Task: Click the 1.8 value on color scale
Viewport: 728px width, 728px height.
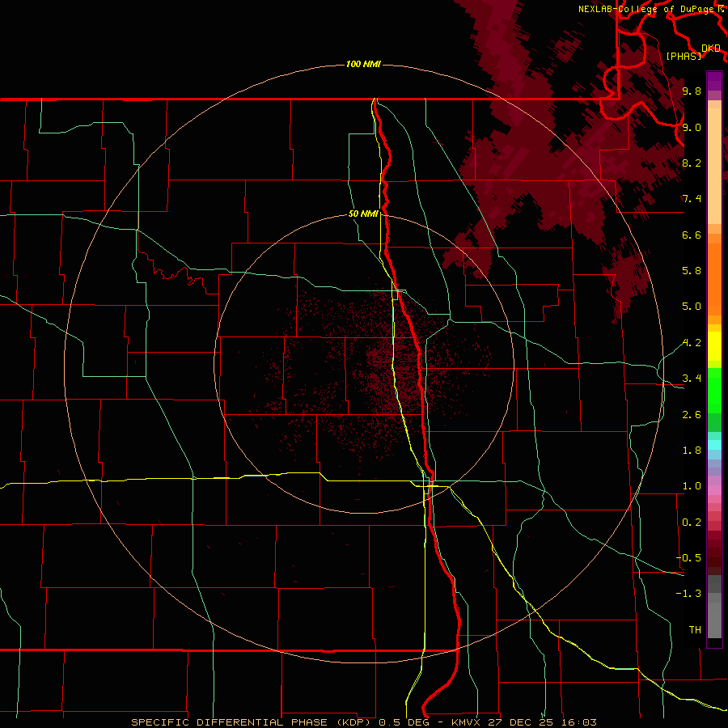Action: pyautogui.click(x=692, y=451)
